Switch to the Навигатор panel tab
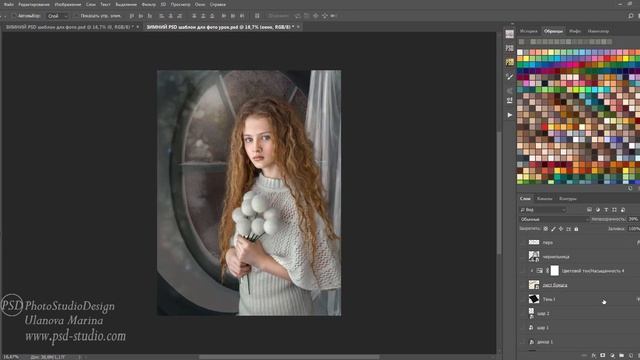The width and height of the screenshot is (640, 360). (x=598, y=31)
